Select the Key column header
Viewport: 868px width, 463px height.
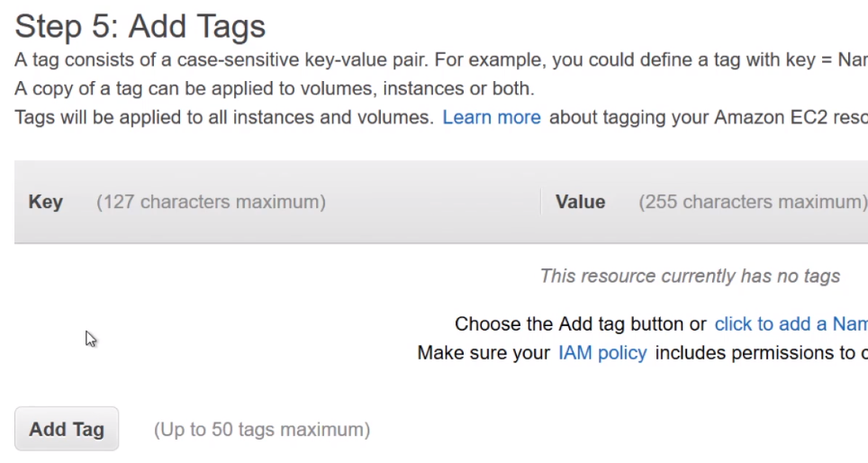(46, 202)
